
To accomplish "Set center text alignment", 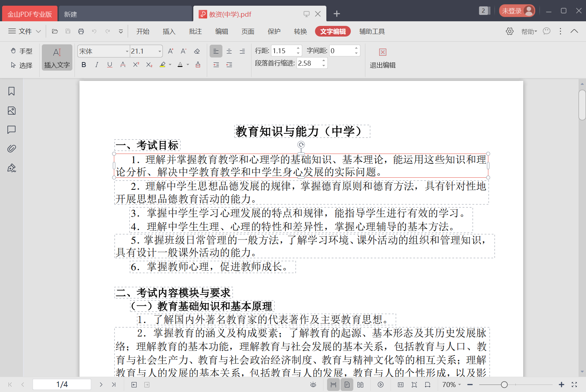I will click(229, 51).
